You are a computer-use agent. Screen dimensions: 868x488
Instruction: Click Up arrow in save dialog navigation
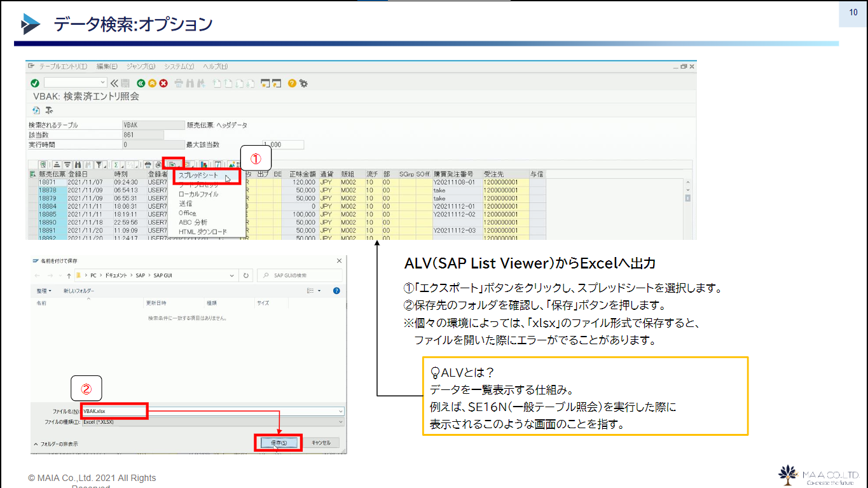click(x=69, y=276)
